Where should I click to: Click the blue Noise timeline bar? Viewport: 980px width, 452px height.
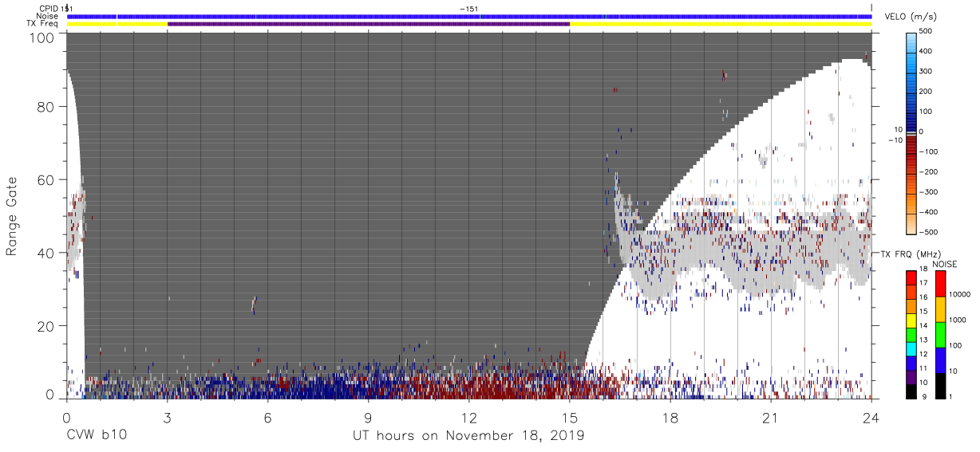tap(469, 16)
